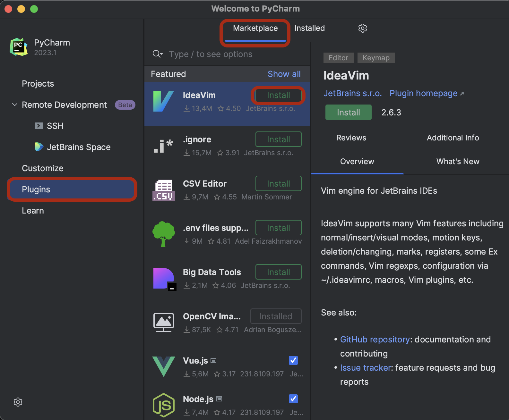Click the OpenCV Image Viewer logo

coord(164,323)
